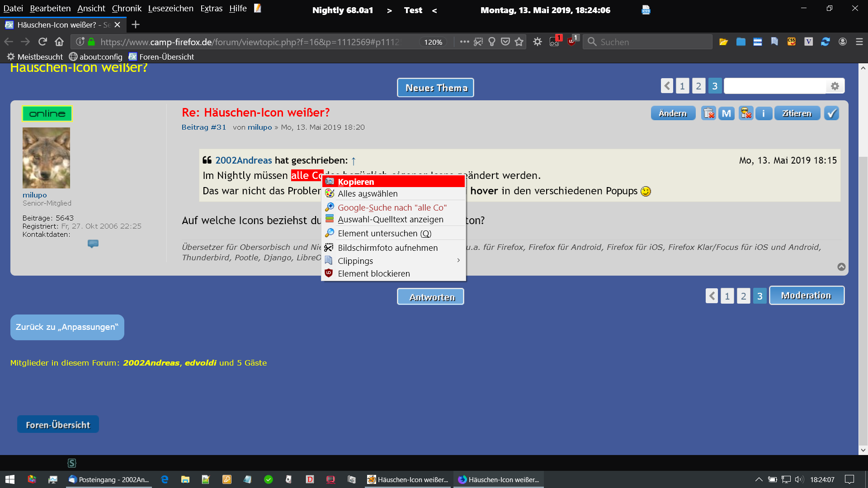Click the Firefox account avatar icon

[843, 42]
